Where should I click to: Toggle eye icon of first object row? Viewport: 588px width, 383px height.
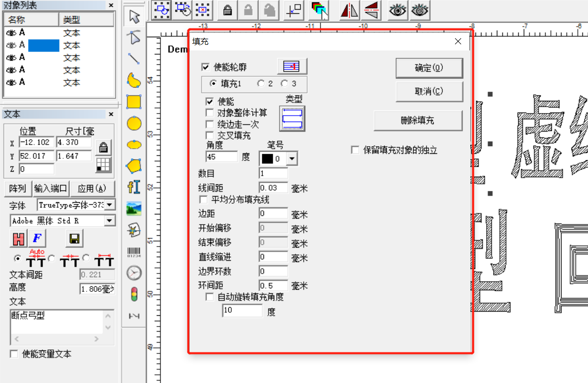pos(11,33)
